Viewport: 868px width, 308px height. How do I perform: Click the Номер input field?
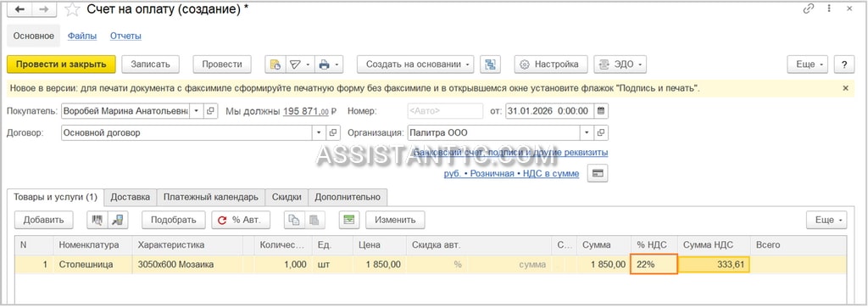click(x=444, y=111)
